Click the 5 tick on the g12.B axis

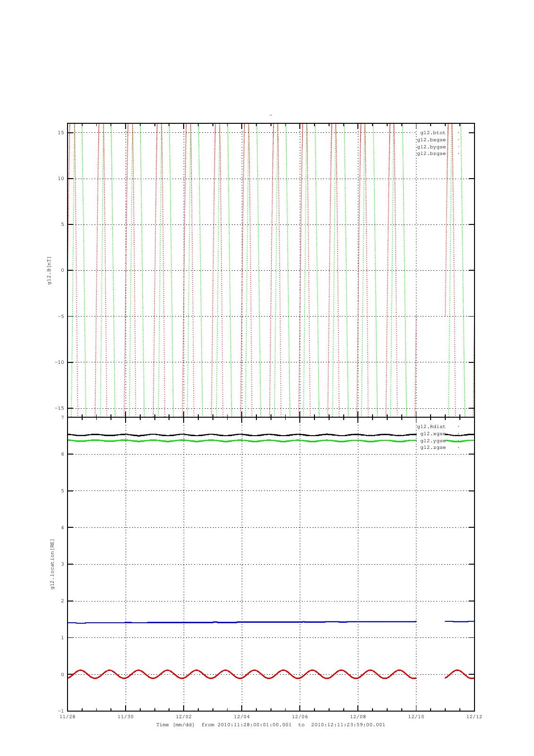[62, 224]
